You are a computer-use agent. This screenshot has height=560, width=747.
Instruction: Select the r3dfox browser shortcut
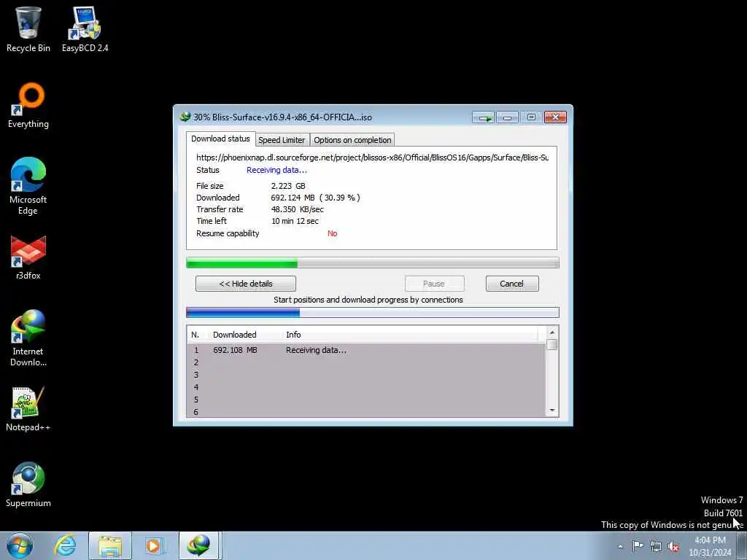point(28,257)
